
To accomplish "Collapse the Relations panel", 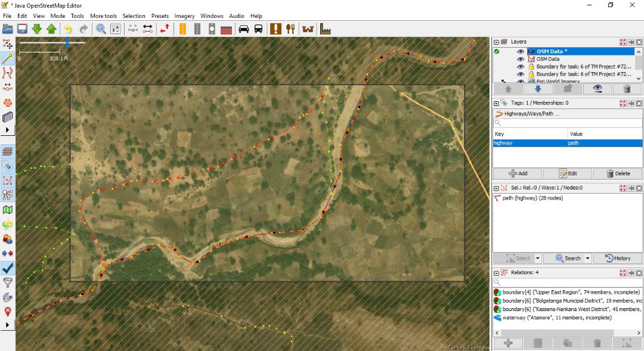I will point(496,272).
